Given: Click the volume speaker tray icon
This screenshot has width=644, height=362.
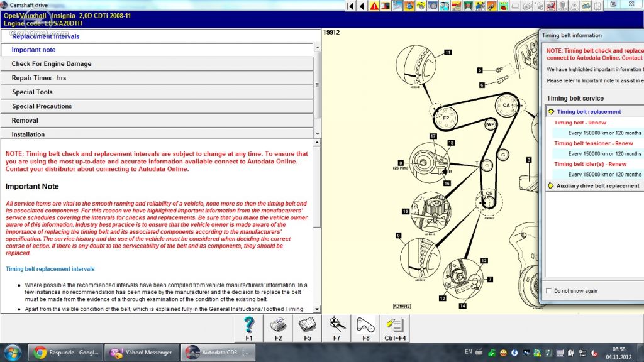Looking at the screenshot, I should (594, 353).
